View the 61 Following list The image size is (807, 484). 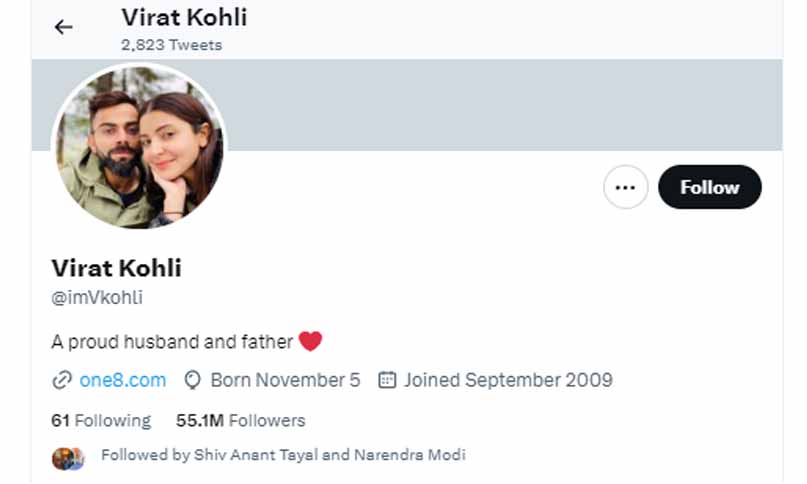101,420
